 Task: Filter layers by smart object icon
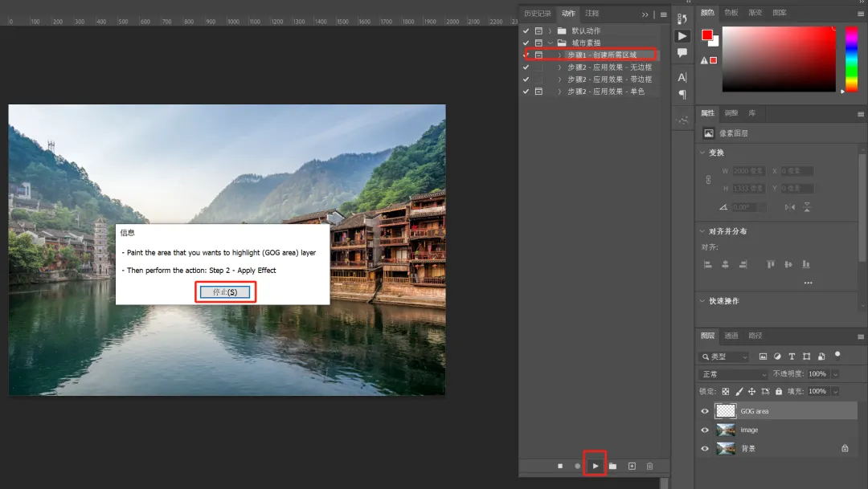pyautogui.click(x=821, y=357)
